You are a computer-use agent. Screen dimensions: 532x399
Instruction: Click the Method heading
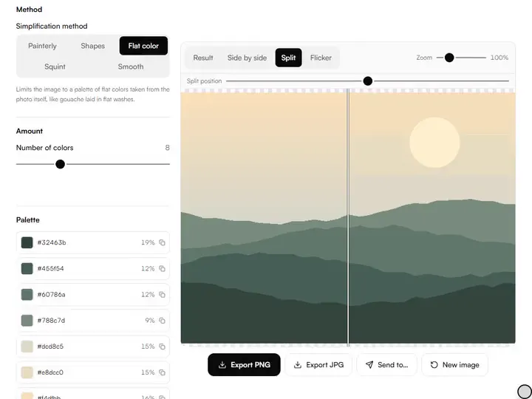point(29,10)
